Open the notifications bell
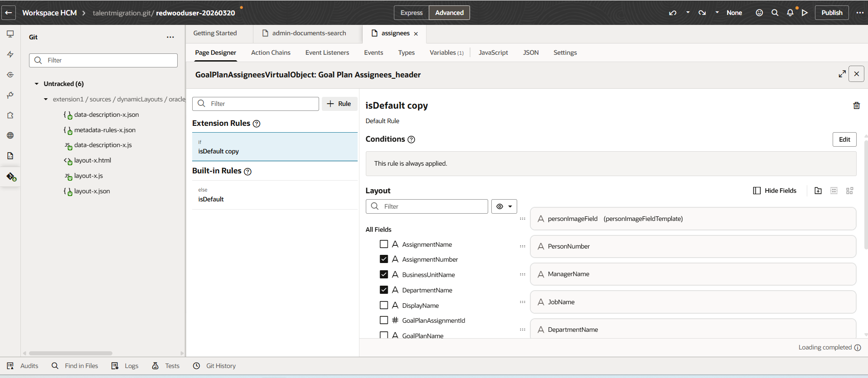The width and height of the screenshot is (868, 378). click(790, 13)
